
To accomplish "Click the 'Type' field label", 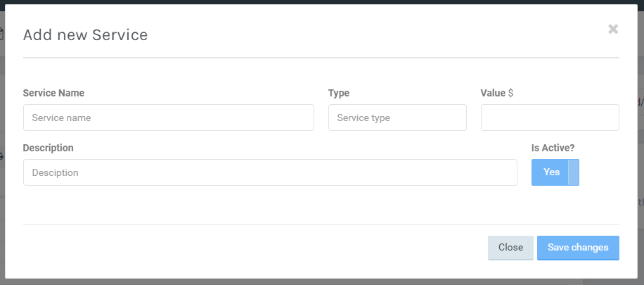I will pos(339,93).
